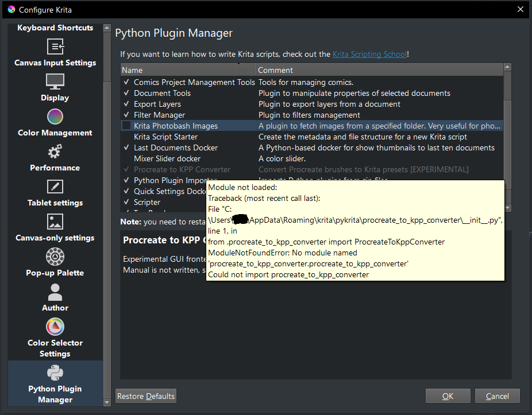
Task: Toggle the Export Layers plugin checkbox
Action: tap(126, 104)
